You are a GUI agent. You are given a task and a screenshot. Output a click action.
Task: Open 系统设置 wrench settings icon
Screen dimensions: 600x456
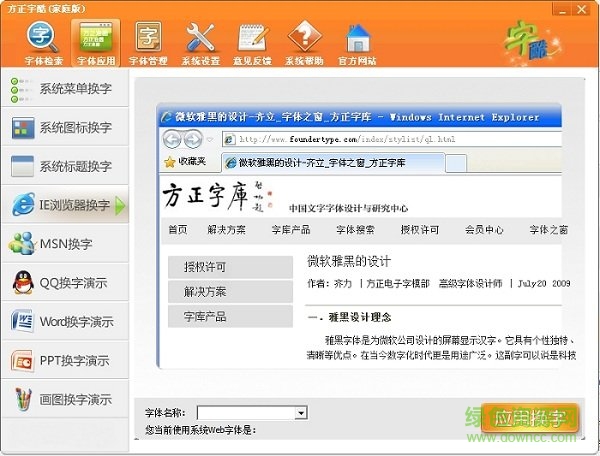(x=200, y=43)
